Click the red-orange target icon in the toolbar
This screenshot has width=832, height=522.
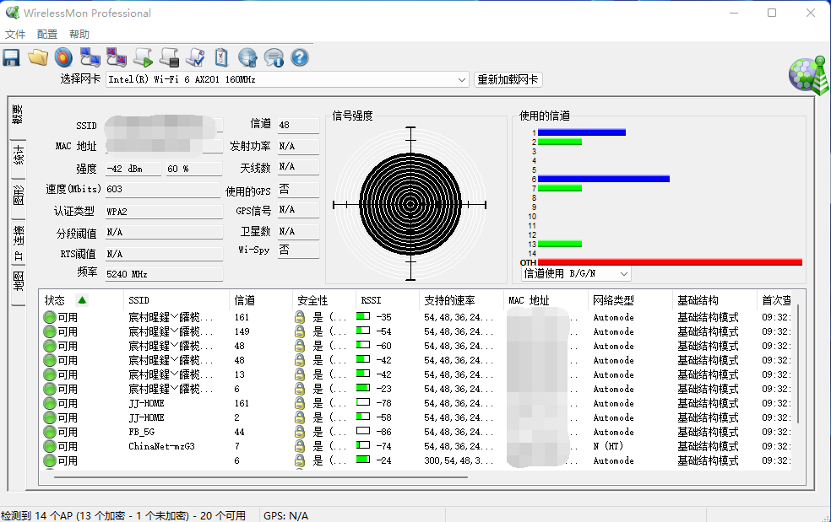click(64, 58)
